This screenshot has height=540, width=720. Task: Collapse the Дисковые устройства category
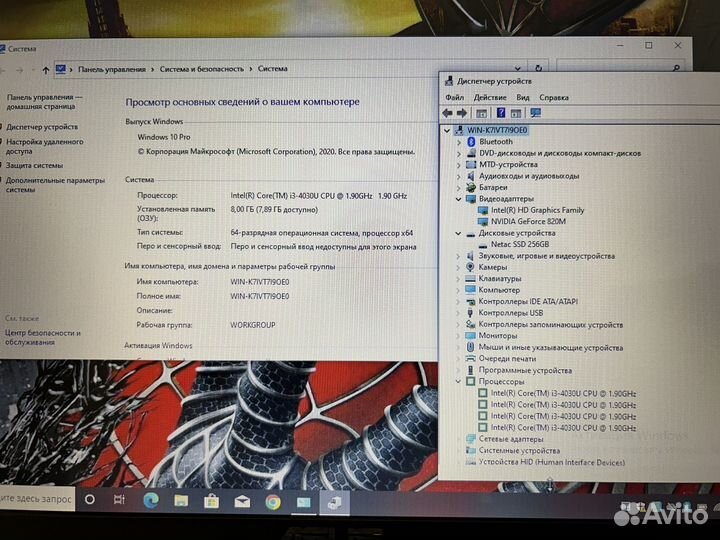[x=458, y=233]
